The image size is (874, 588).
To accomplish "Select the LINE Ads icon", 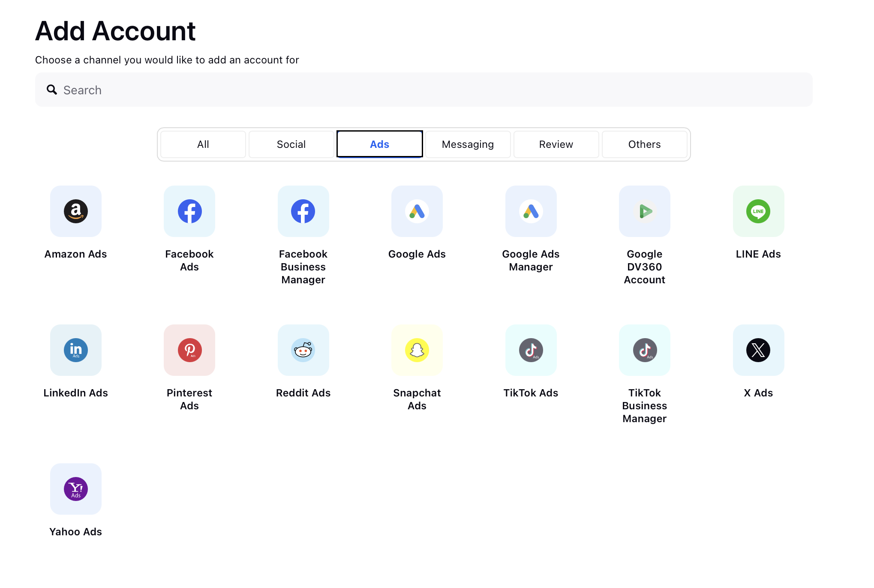I will point(759,211).
